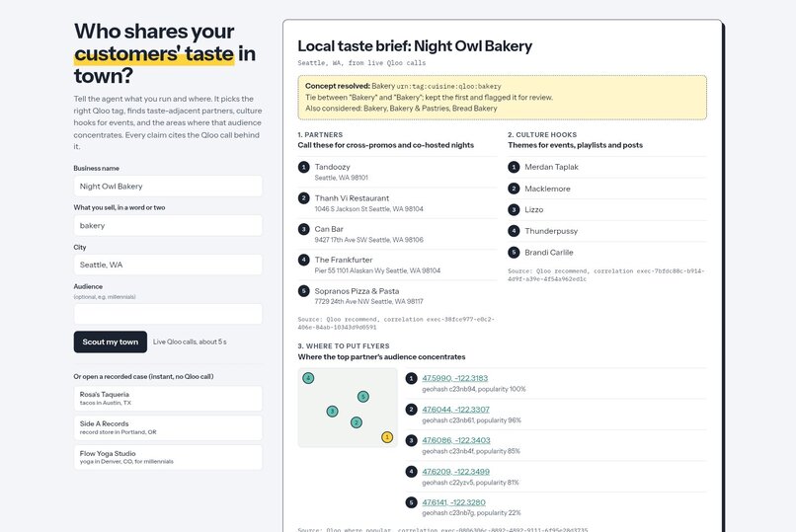
Task: Click number badge beside Lizzo
Action: [x=514, y=209]
